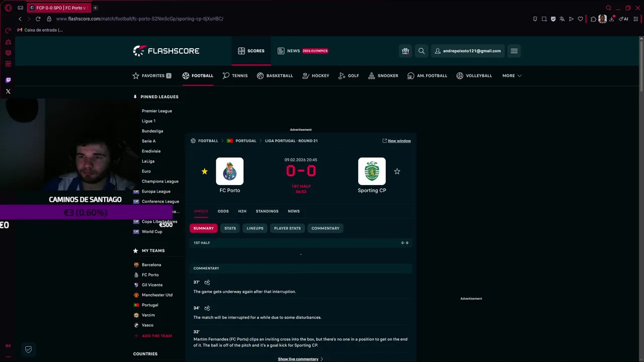Open the Standings tab
Screen dimensions: 644x362
click(267, 211)
